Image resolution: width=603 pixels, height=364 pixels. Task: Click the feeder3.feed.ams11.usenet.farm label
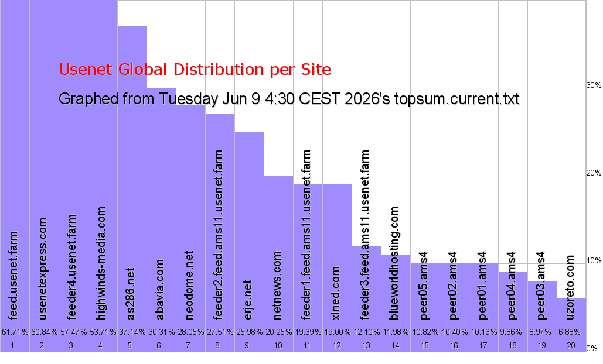click(364, 235)
